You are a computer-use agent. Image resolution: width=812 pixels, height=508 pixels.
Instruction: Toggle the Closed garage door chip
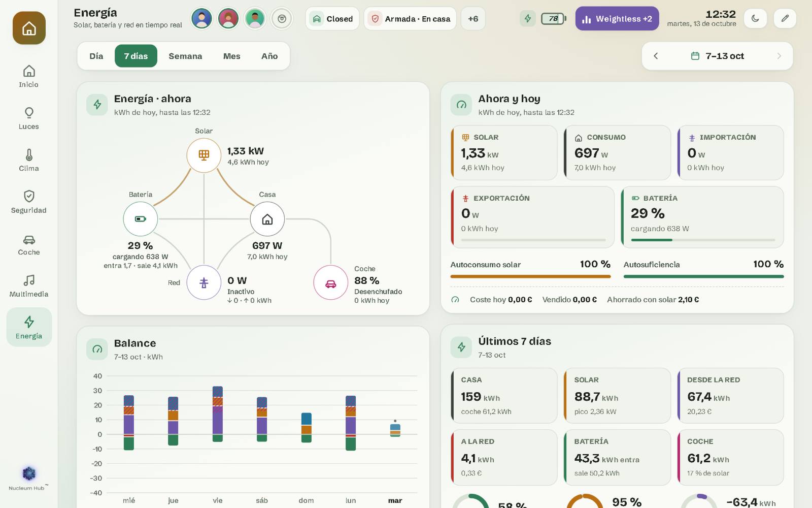[332, 19]
